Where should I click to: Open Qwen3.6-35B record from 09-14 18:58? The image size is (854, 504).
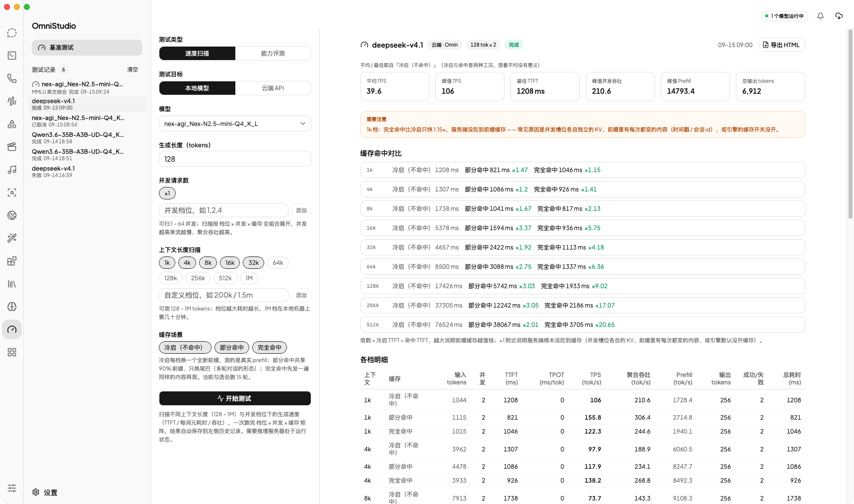pos(87,138)
